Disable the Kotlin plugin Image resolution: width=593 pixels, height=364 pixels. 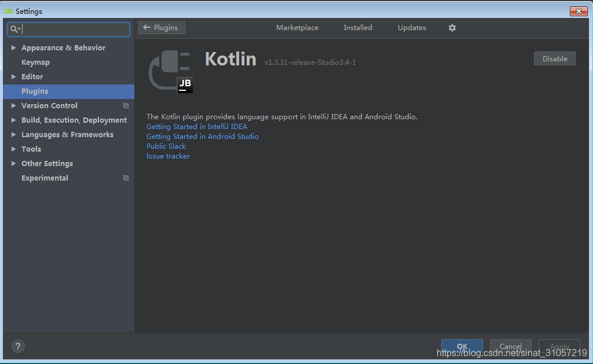click(x=554, y=58)
